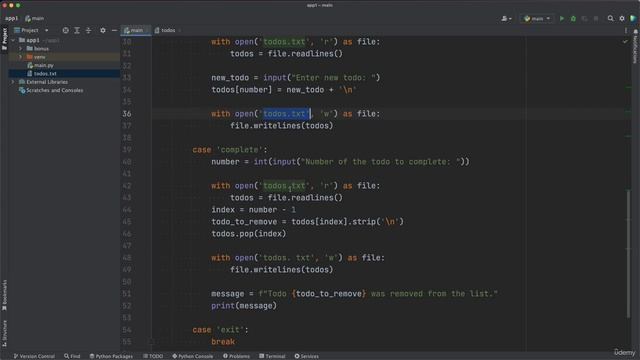Viewport: 640px width, 360px height.
Task: Click line number 36 in the gutter
Action: click(127, 114)
